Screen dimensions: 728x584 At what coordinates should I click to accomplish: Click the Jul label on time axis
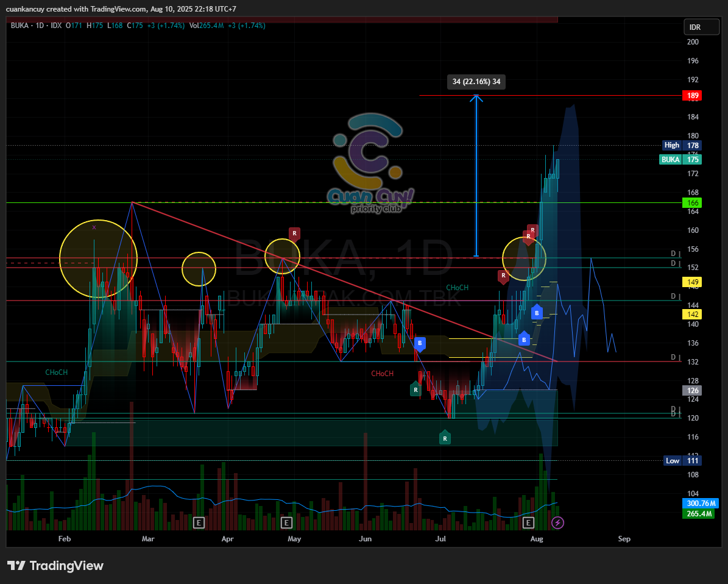[440, 539]
